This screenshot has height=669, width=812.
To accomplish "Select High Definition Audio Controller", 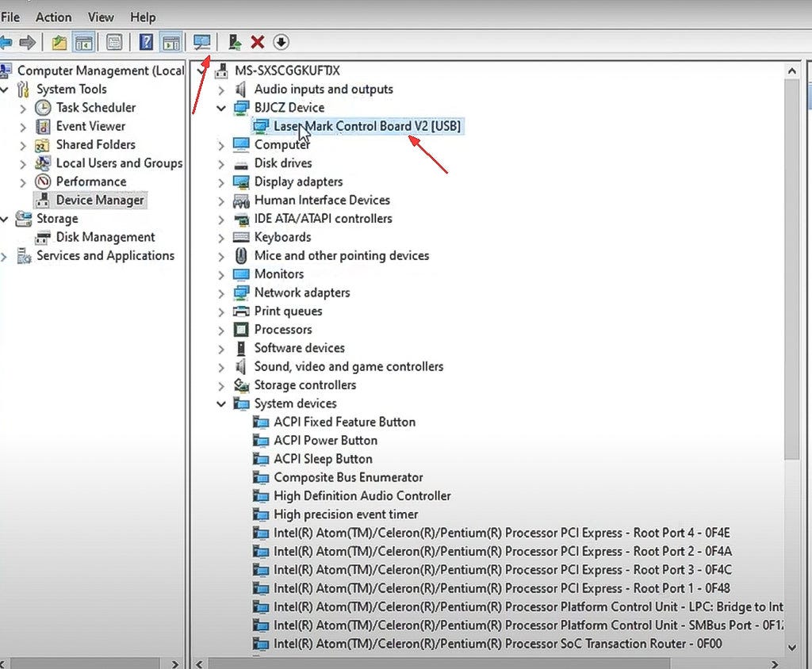I will pos(362,496).
